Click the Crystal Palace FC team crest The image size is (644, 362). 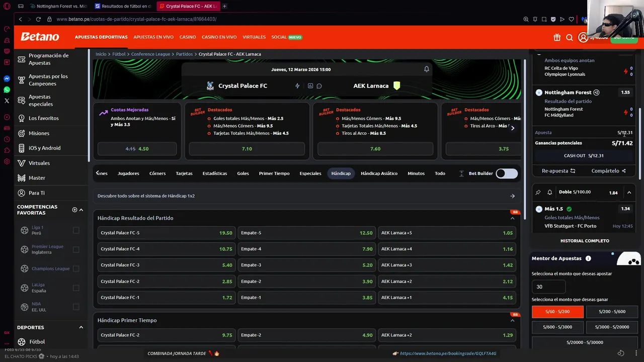210,86
